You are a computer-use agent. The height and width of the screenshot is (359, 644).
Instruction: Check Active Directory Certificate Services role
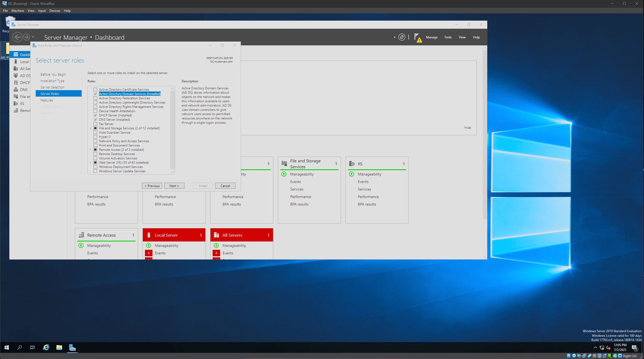(95, 90)
